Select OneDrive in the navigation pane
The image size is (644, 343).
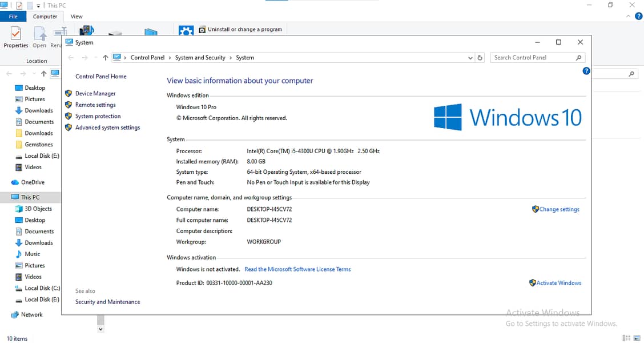coord(33,182)
